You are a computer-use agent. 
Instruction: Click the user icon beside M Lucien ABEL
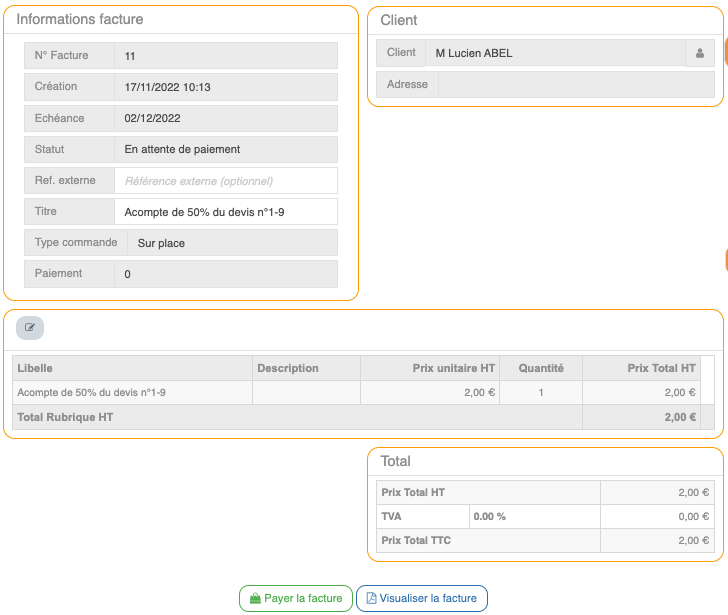700,53
